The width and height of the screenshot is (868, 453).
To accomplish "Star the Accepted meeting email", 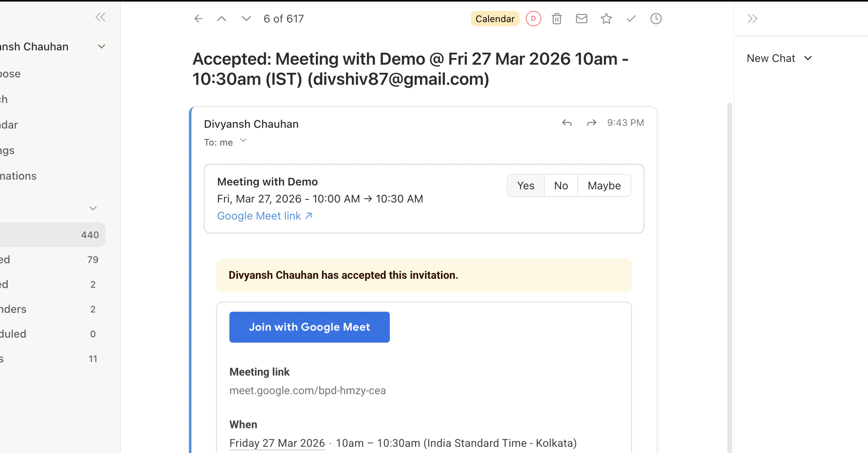I will [x=606, y=18].
